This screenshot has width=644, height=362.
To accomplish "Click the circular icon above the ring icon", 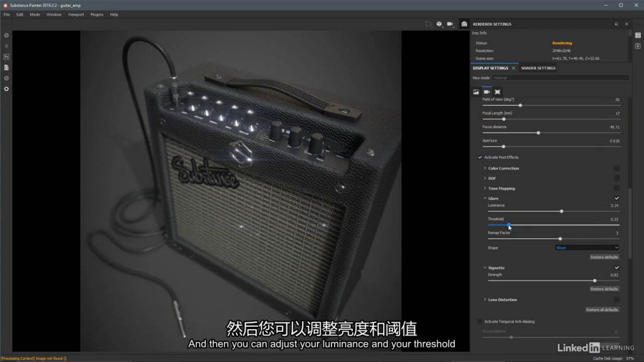I will [6, 78].
